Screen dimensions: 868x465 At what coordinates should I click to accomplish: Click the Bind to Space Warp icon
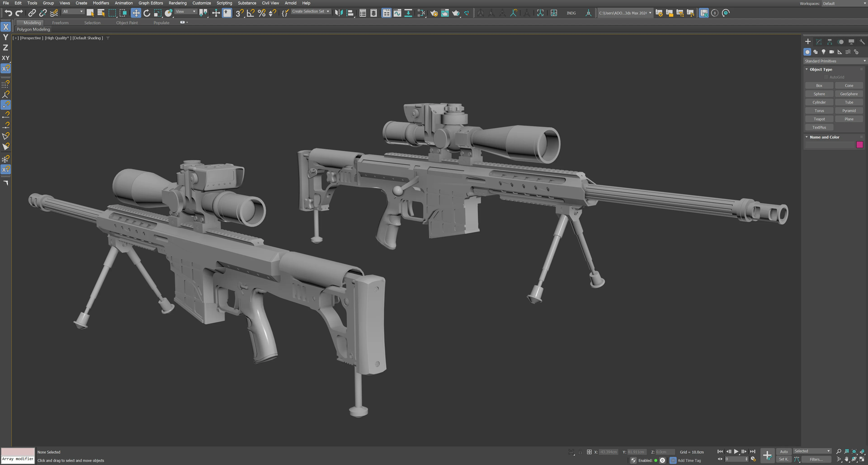(x=54, y=13)
